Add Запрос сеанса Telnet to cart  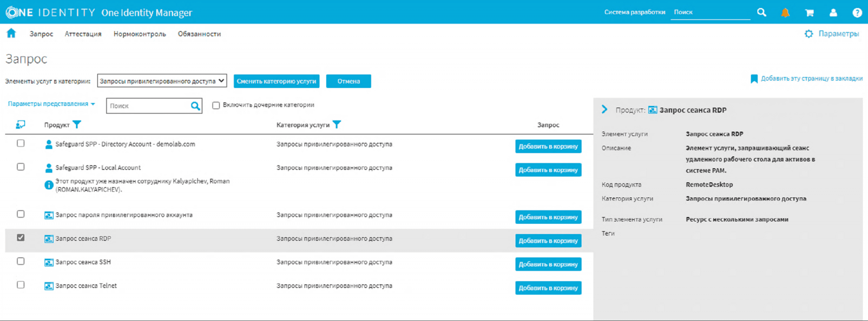(548, 288)
